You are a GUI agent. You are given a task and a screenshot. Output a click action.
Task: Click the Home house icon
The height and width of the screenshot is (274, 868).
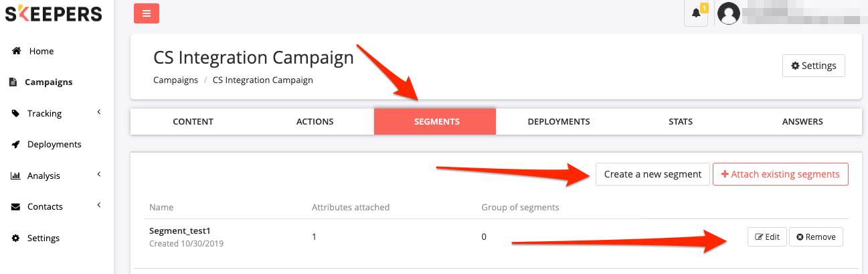pyautogui.click(x=16, y=51)
